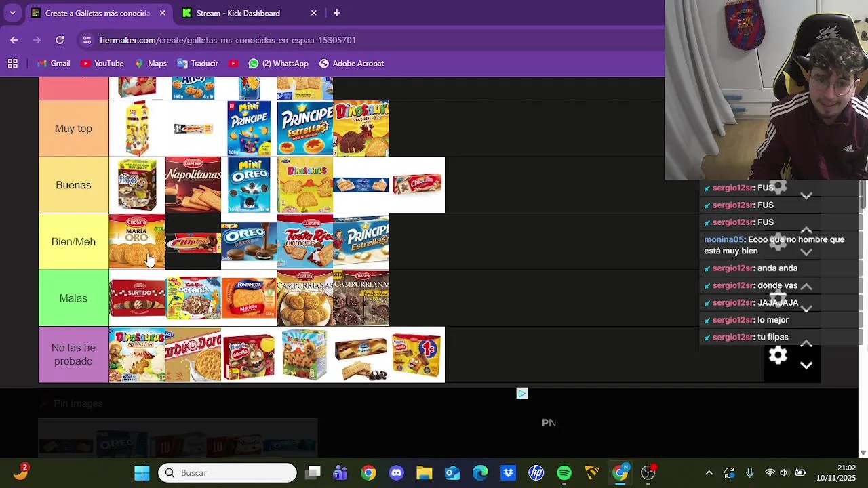This screenshot has height=488, width=868.
Task: Pick Mini Principe cookie in Muy top
Action: [x=249, y=129]
